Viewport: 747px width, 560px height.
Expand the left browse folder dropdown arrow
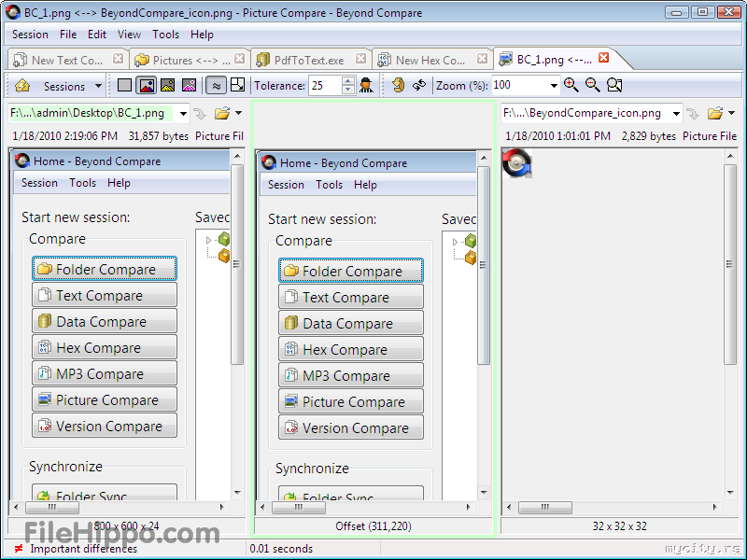coord(239,113)
